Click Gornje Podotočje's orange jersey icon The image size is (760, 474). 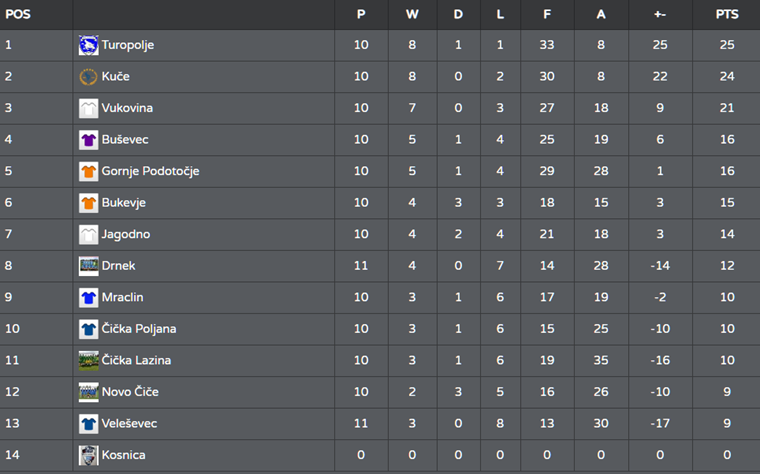[88, 171]
